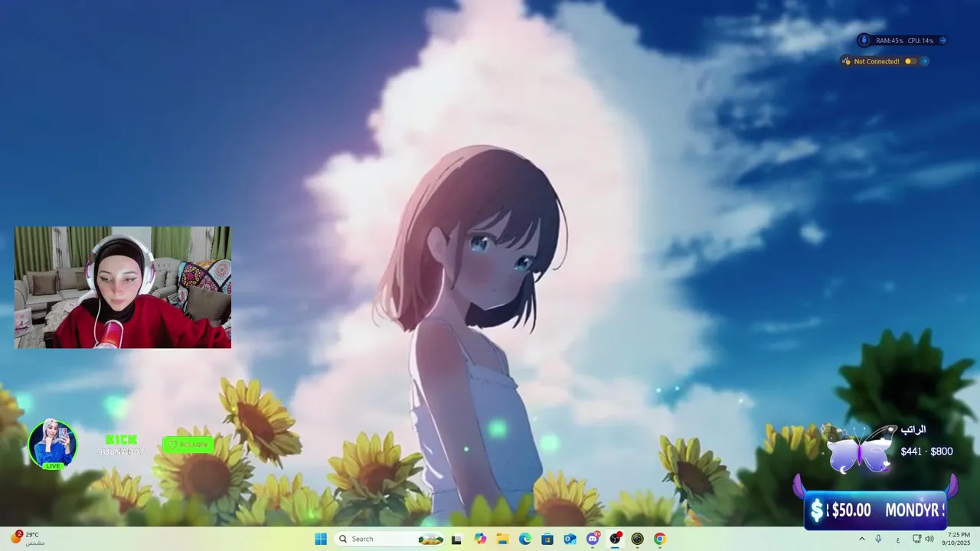Screen dimensions: 980x551
Task: Open the Windows Start menu
Action: [x=321, y=539]
